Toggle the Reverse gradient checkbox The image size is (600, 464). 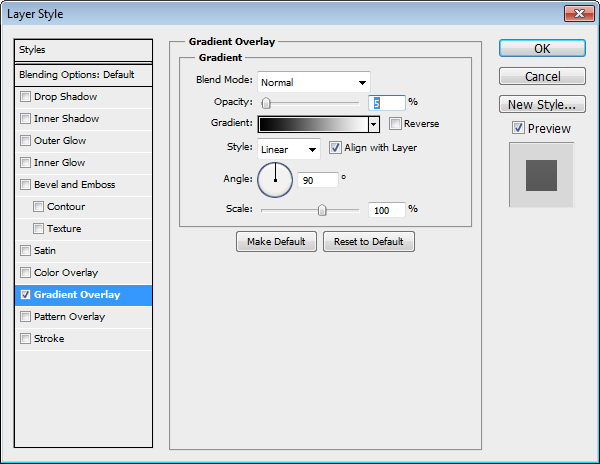point(395,124)
